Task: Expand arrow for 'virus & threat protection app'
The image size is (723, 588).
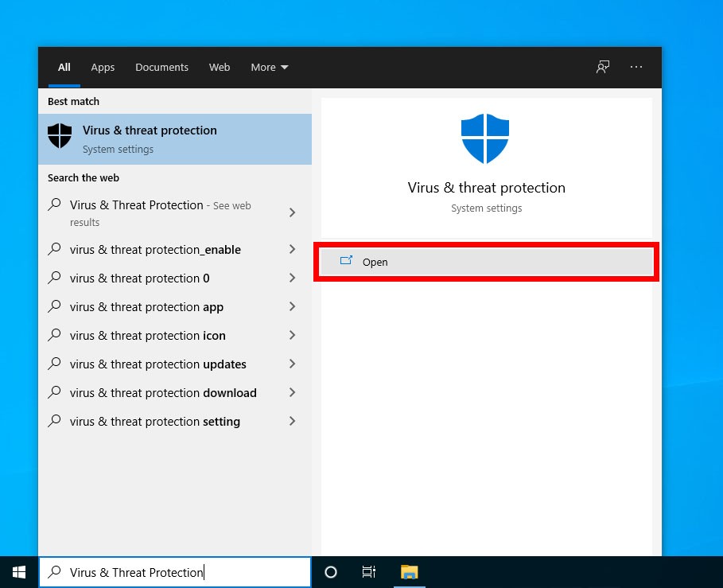Action: coord(292,307)
